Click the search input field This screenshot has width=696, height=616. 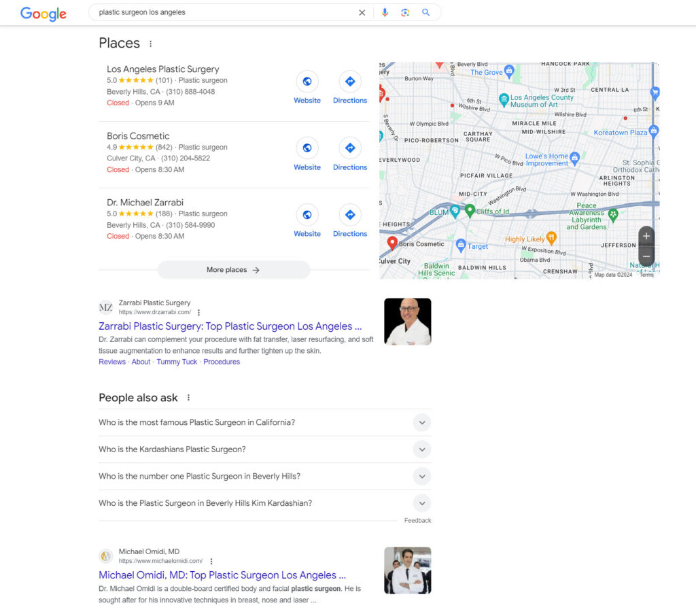[x=226, y=12]
